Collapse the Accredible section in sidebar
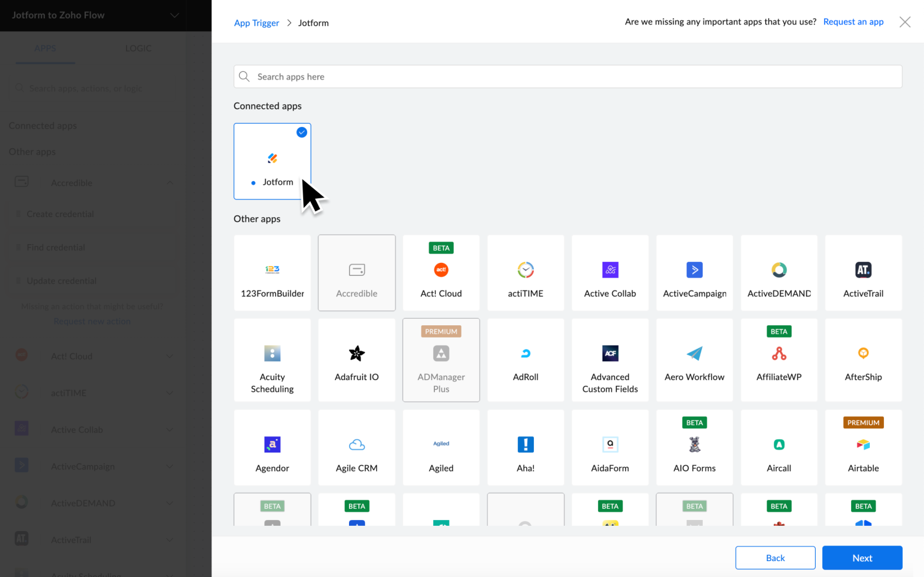Screen dimensions: 924x577 [169, 183]
